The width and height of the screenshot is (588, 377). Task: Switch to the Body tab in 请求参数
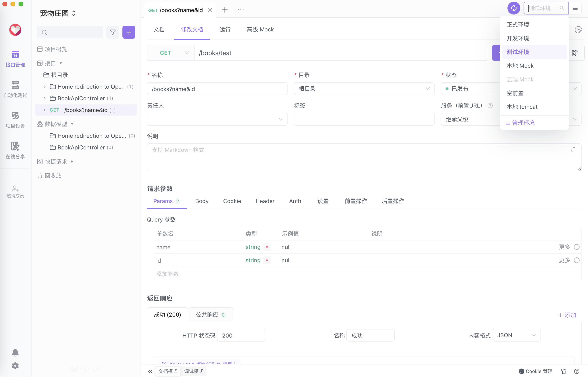click(202, 201)
